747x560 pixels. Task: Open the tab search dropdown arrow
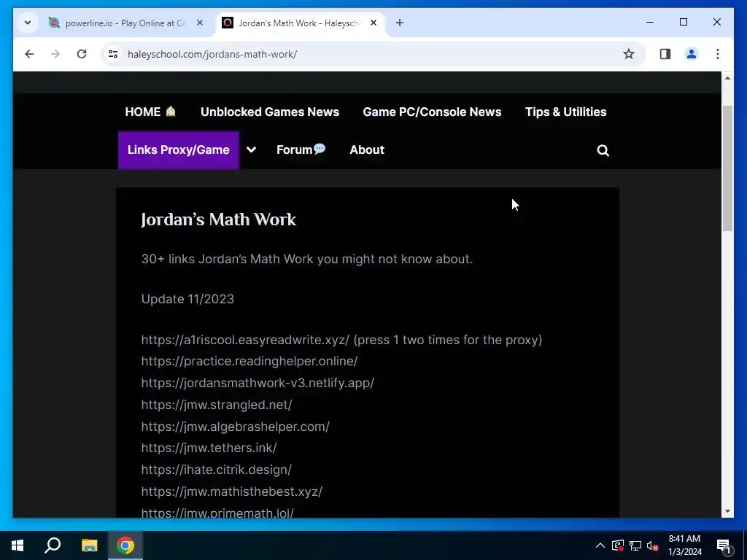tap(28, 23)
